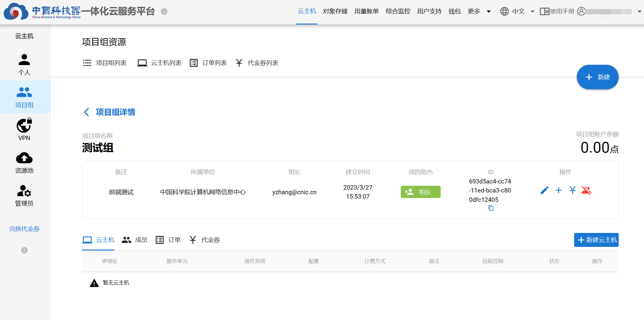
Task: Click the info icon beside platform title
Action: 164,11
